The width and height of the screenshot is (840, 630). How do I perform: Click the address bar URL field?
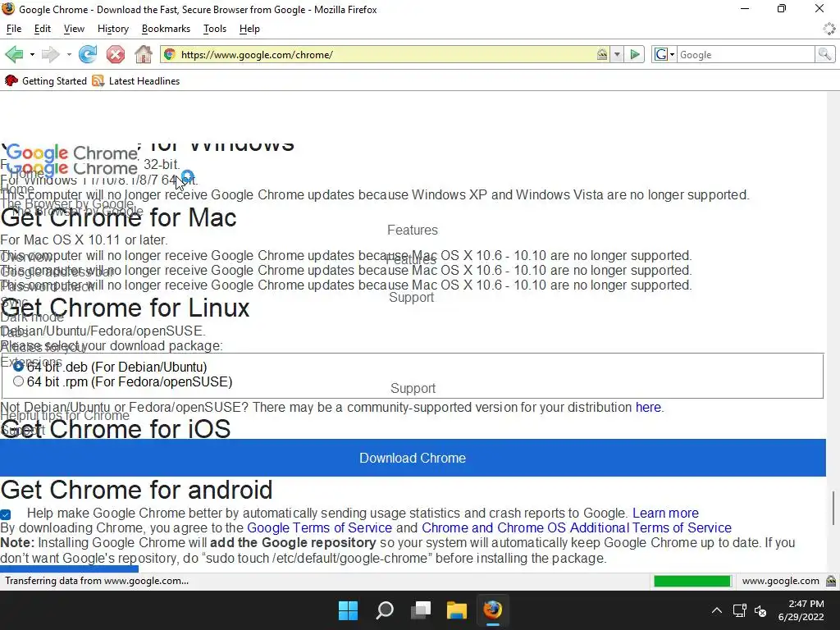[386, 55]
